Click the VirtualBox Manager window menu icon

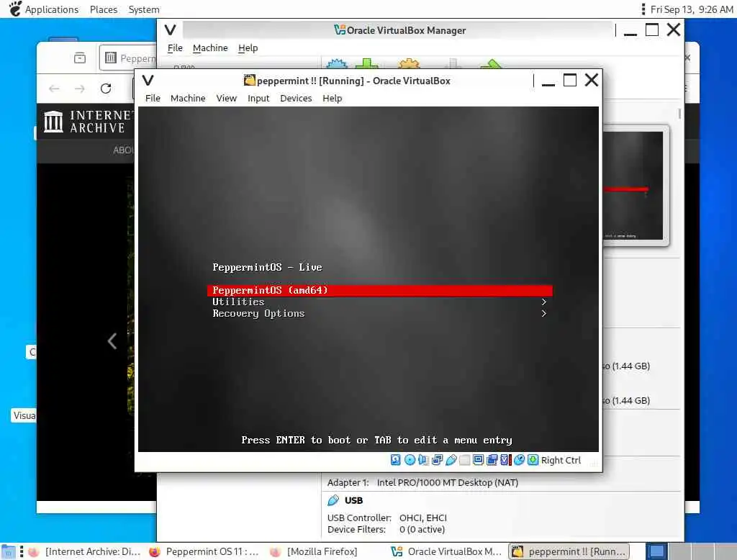170,30
